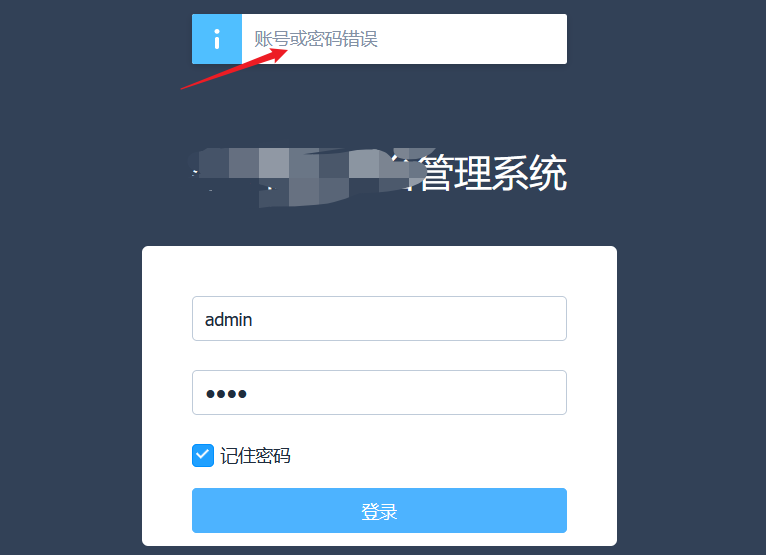Click the password dots in the field
Viewport: 766px width, 555px height.
(x=226, y=394)
